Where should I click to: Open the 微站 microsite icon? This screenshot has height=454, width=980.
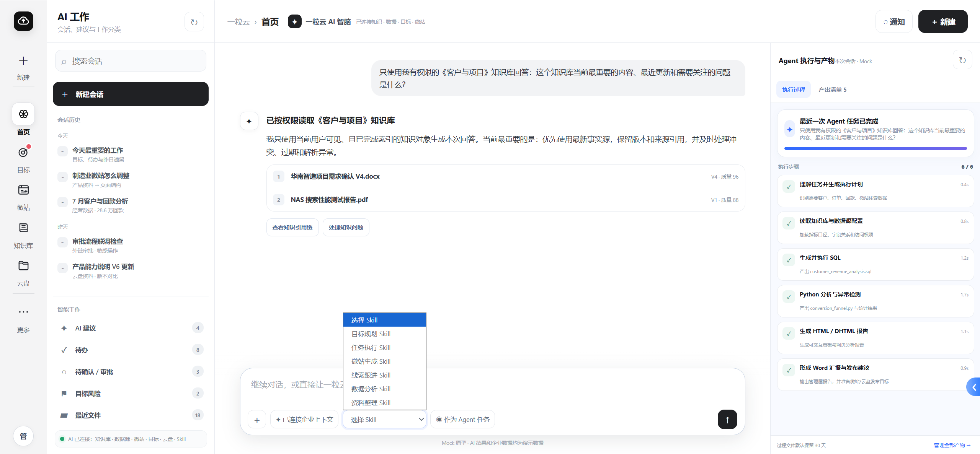click(x=23, y=190)
